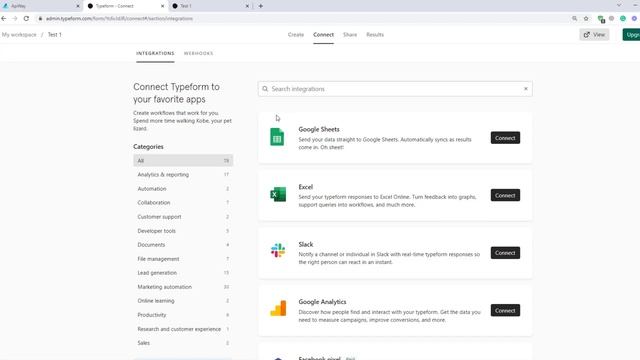Viewport: 640px width, 360px height.
Task: Click the Google Sheets integration icon
Action: (277, 137)
